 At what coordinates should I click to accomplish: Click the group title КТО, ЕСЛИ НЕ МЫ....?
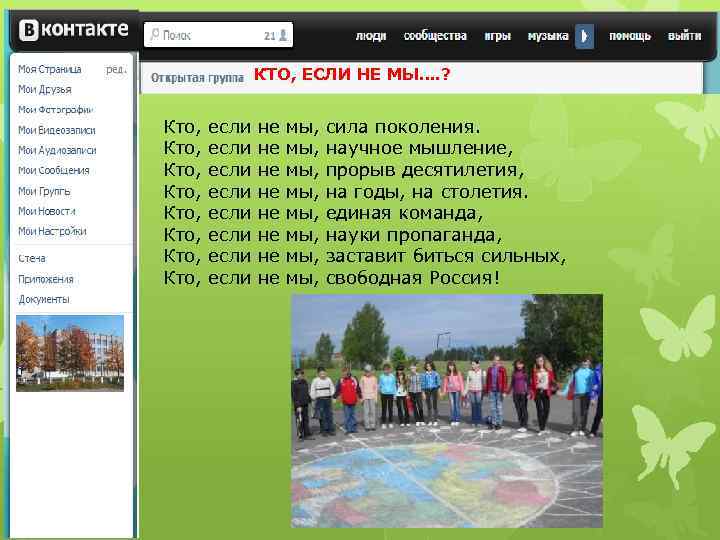point(352,74)
